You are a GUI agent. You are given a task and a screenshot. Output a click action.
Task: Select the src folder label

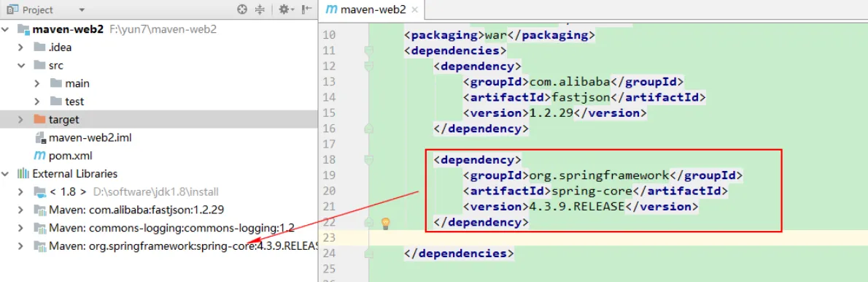(x=56, y=65)
